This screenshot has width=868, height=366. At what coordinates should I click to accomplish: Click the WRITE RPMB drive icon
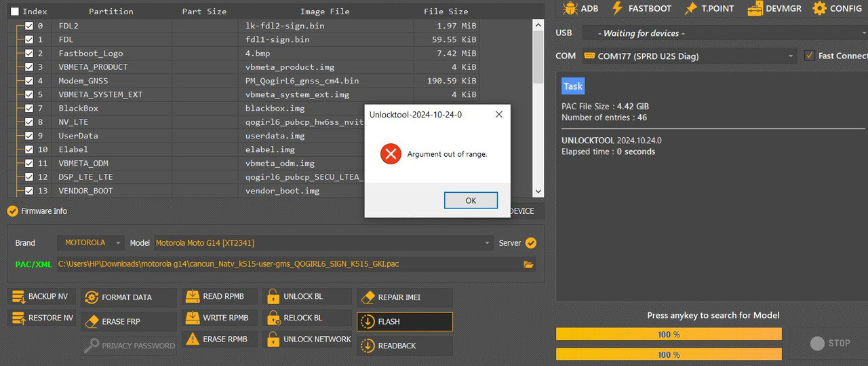click(x=193, y=318)
